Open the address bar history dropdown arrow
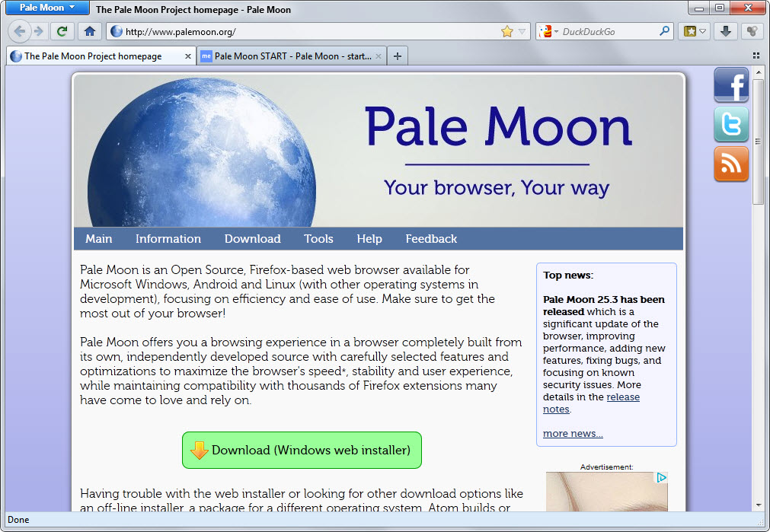Image resolution: width=770 pixels, height=532 pixels. (x=522, y=31)
